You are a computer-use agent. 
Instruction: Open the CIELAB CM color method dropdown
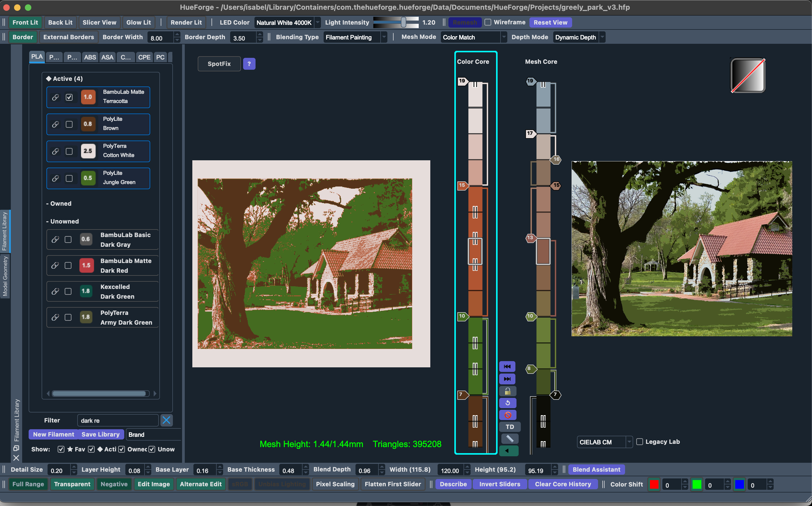605,442
